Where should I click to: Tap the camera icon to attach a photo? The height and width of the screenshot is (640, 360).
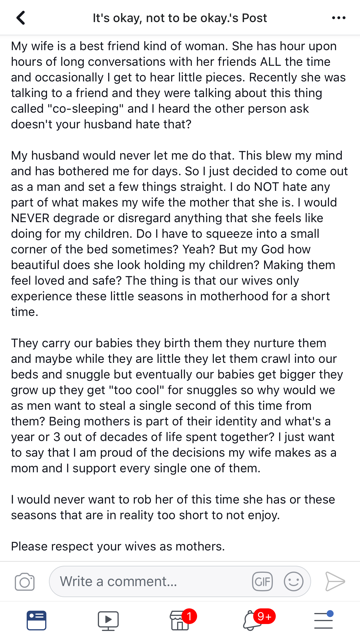tap(24, 582)
